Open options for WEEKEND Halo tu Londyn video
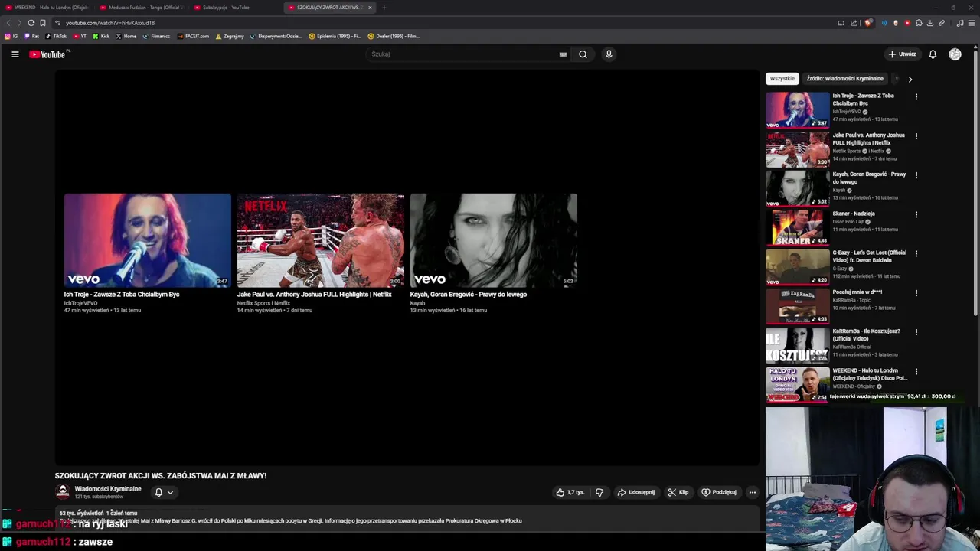The width and height of the screenshot is (980, 551). [x=916, y=372]
